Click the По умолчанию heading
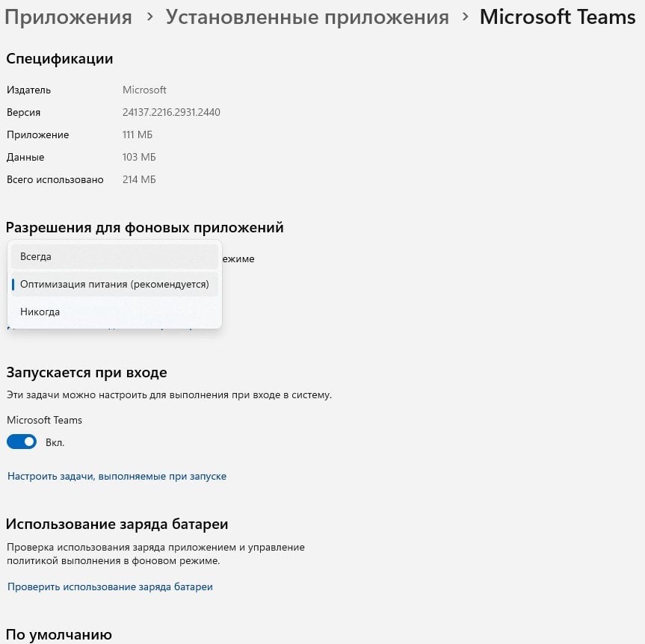This screenshot has width=645, height=644. coord(59,634)
